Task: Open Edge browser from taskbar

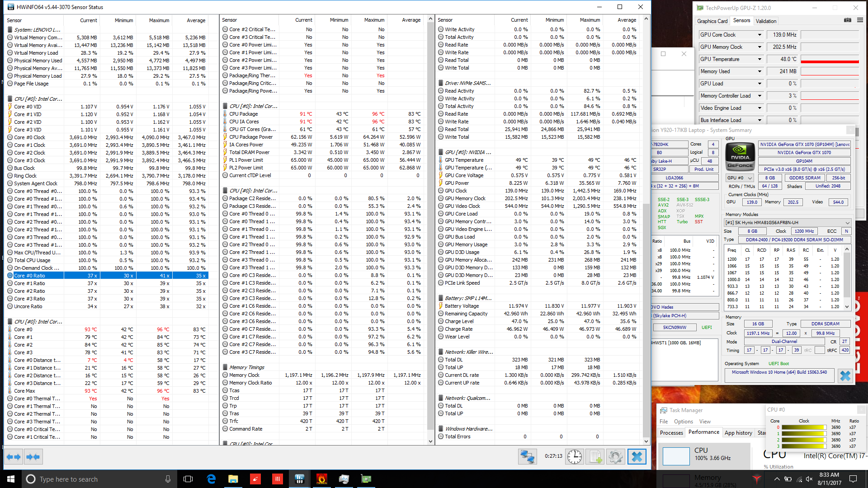Action: tap(211, 479)
